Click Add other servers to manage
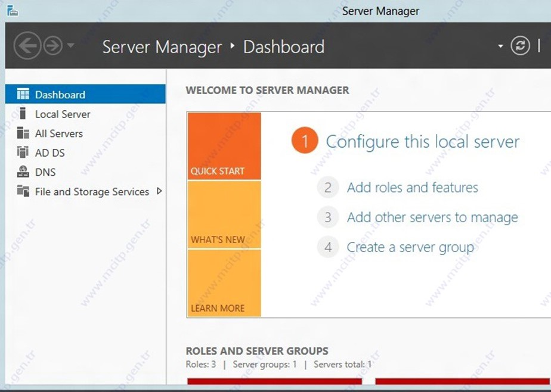This screenshot has width=551, height=392. (432, 217)
